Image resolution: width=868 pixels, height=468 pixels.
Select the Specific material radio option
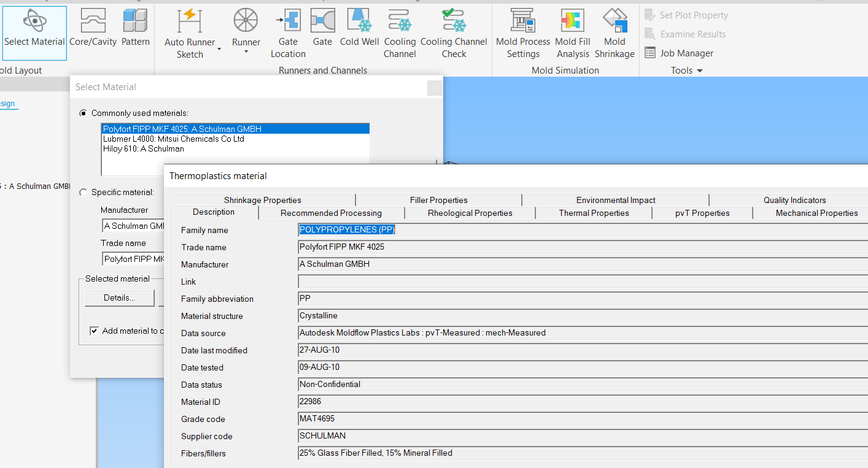pyautogui.click(x=83, y=193)
